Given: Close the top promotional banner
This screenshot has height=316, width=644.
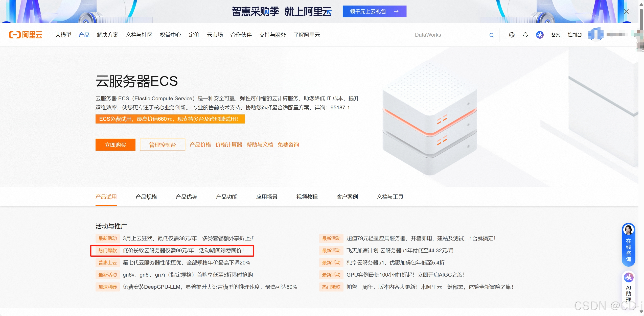Looking at the screenshot, I should pos(626,12).
